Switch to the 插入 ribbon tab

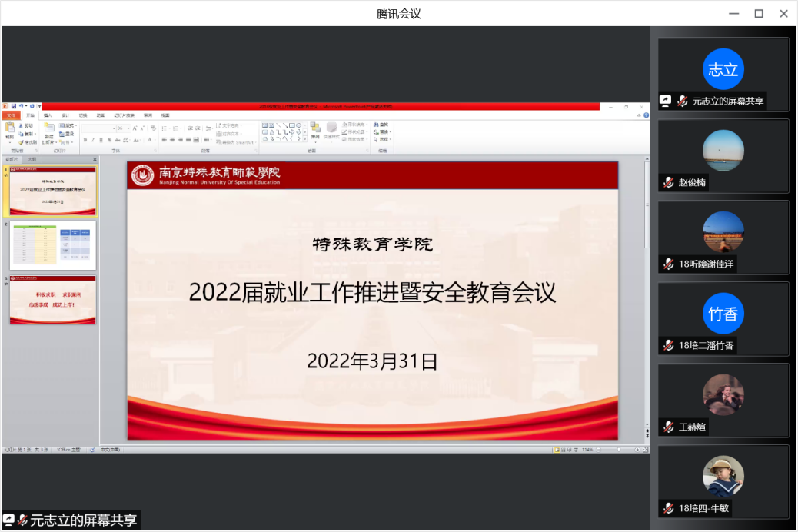[48, 115]
